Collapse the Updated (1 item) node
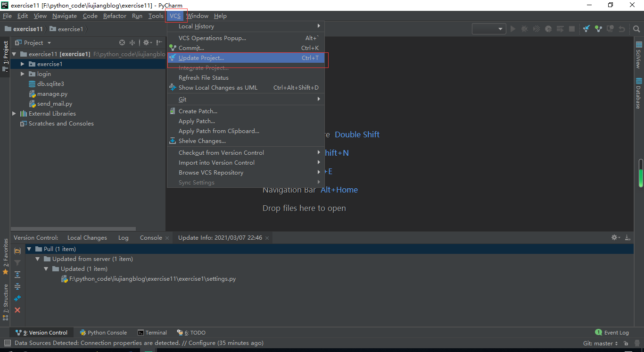This screenshot has height=352, width=644. coord(46,269)
